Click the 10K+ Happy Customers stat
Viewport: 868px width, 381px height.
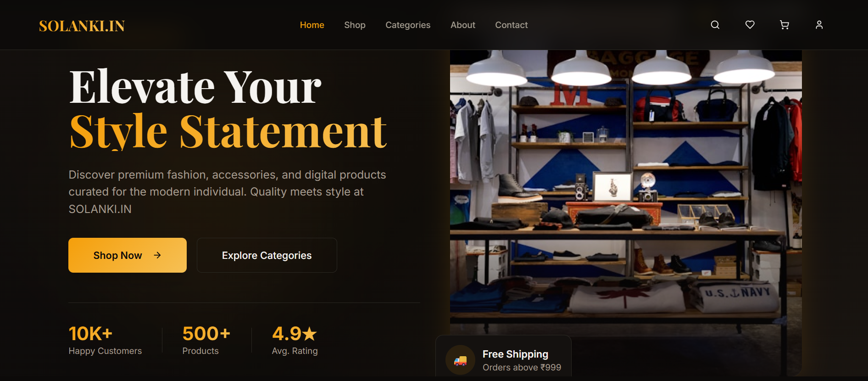click(105, 340)
